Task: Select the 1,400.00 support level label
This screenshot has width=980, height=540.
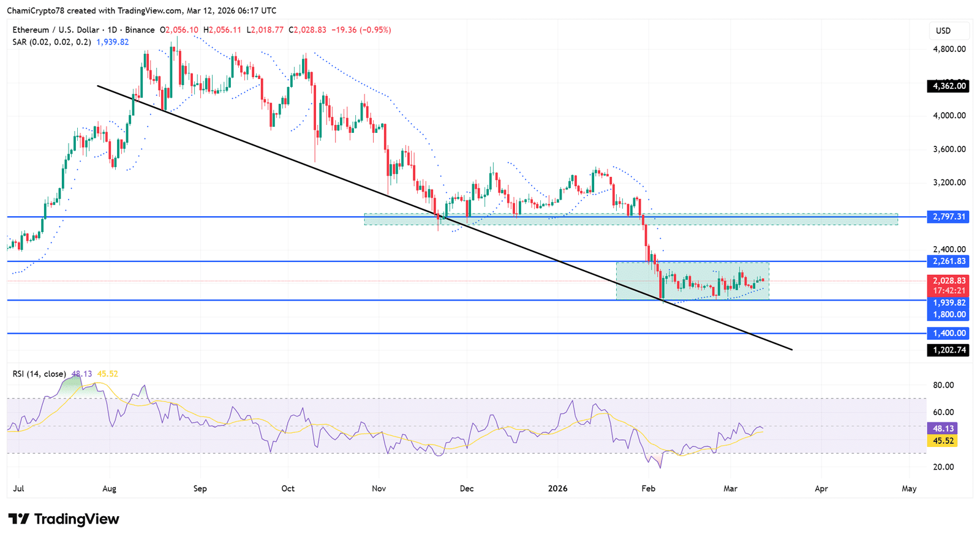Action: point(948,334)
